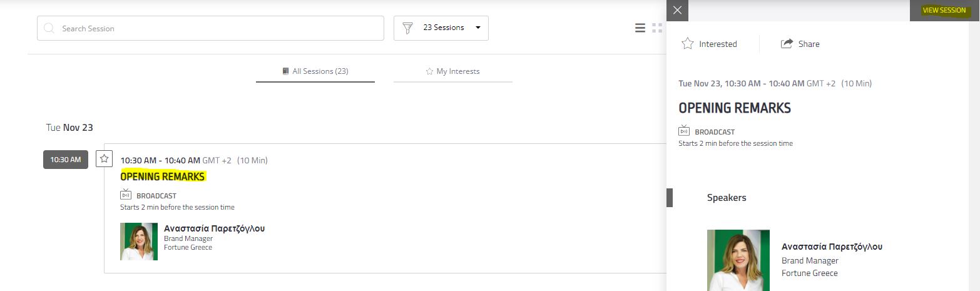This screenshot has height=291, width=980.
Task: Switch to grid view layout icon
Action: (656, 28)
